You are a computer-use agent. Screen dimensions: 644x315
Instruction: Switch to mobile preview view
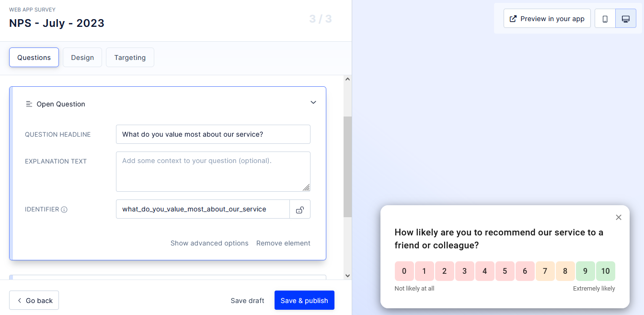(x=605, y=18)
